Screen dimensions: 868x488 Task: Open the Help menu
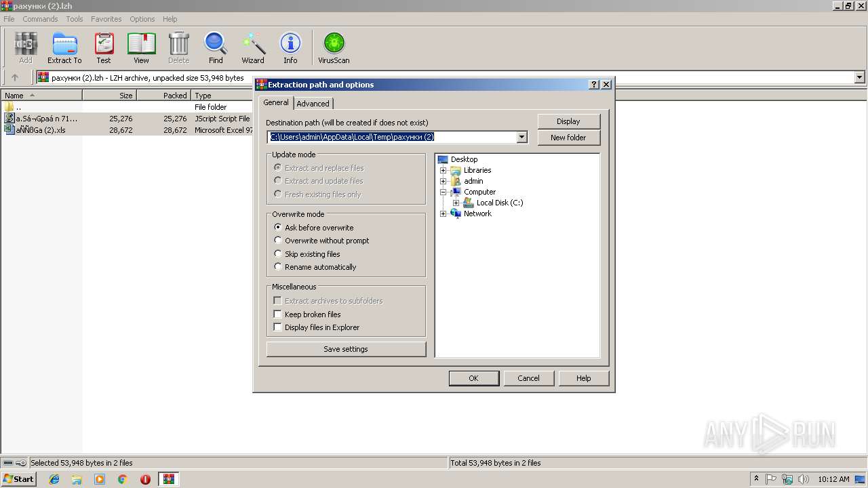(170, 19)
